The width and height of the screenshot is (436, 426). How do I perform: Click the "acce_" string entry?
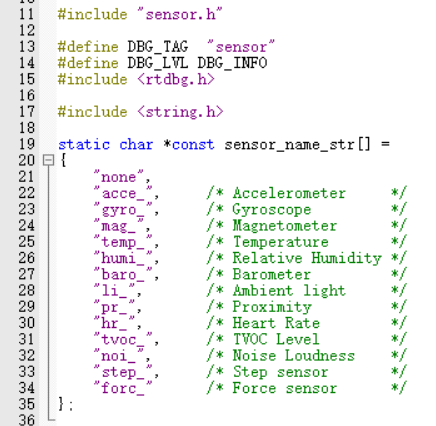123,193
